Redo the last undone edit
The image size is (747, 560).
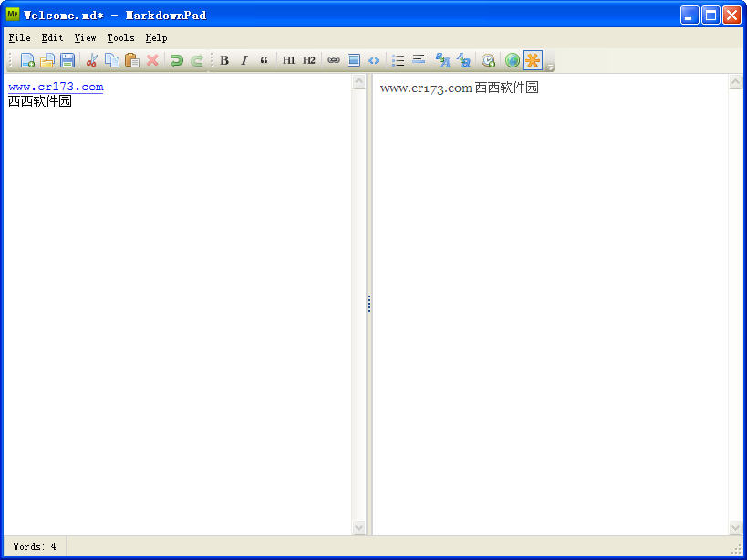pyautogui.click(x=197, y=60)
